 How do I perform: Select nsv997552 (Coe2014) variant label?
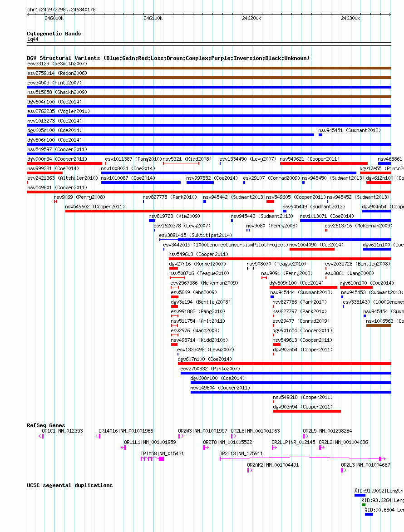click(212, 178)
